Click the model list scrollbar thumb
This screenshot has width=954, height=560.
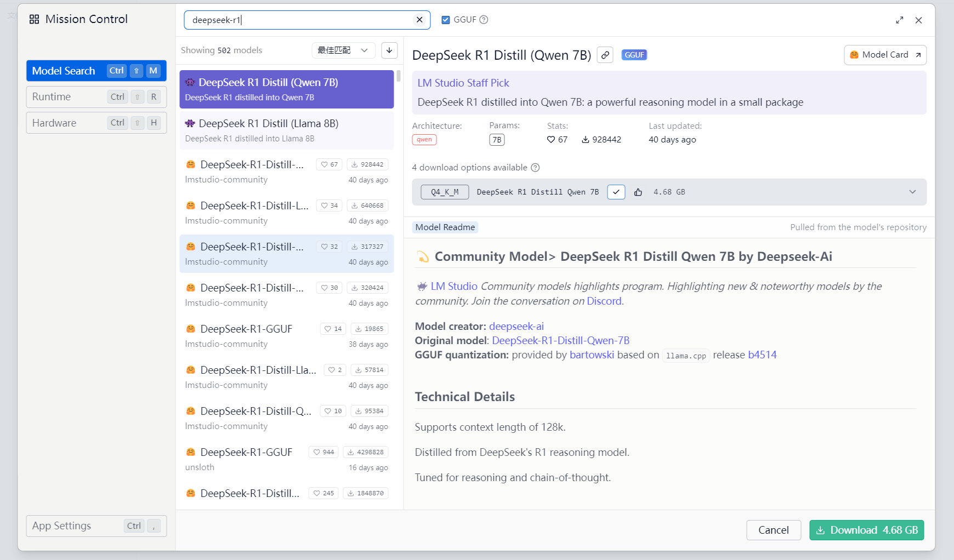coord(399,76)
